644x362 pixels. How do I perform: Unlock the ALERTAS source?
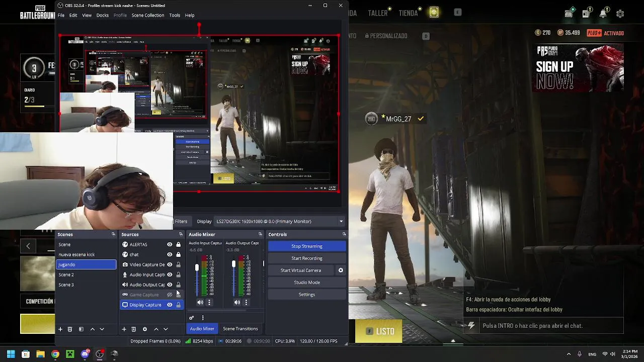tap(178, 244)
